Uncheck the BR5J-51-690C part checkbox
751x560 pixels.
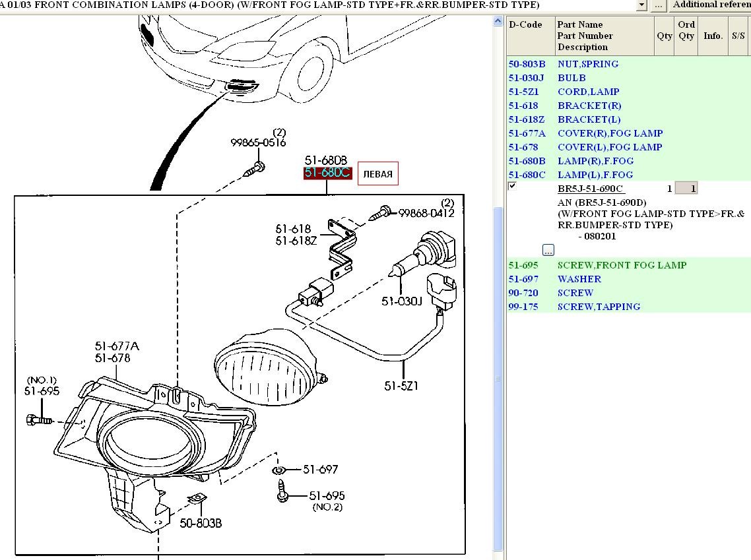coord(512,187)
